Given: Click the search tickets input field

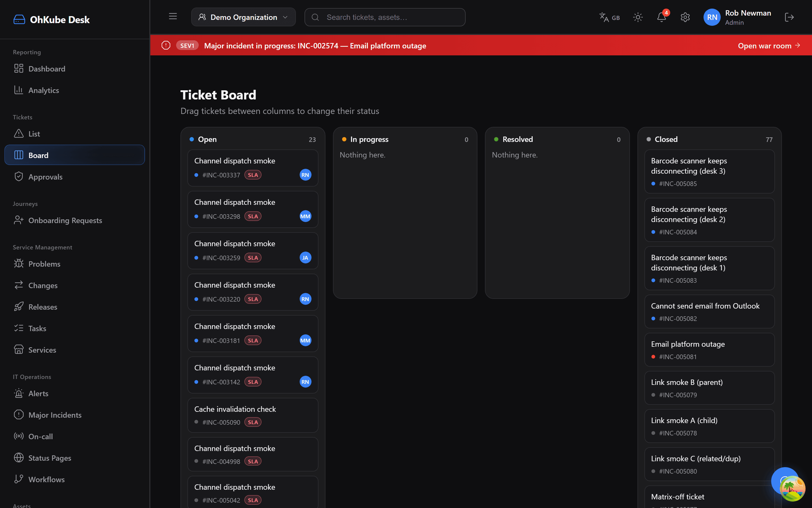Looking at the screenshot, I should tap(385, 17).
